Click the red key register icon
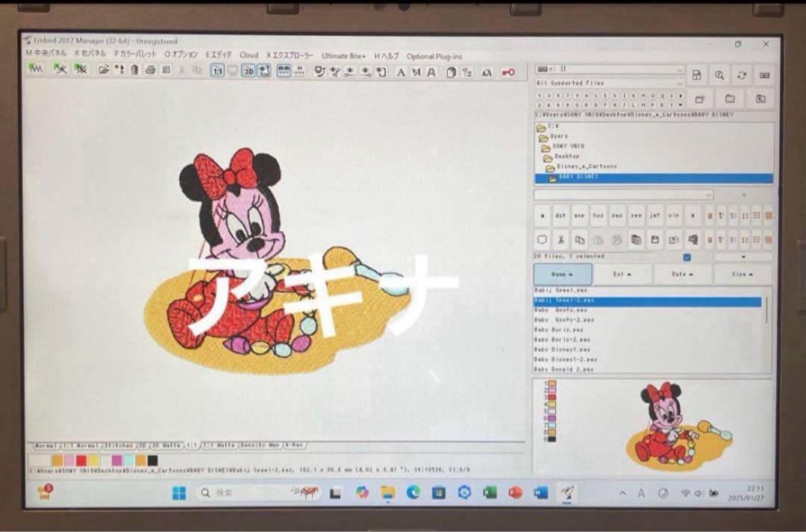The height and width of the screenshot is (532, 806). tap(507, 72)
